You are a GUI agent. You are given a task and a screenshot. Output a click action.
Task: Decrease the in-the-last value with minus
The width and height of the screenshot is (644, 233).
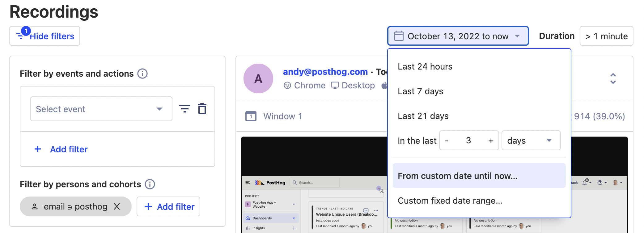(x=447, y=141)
